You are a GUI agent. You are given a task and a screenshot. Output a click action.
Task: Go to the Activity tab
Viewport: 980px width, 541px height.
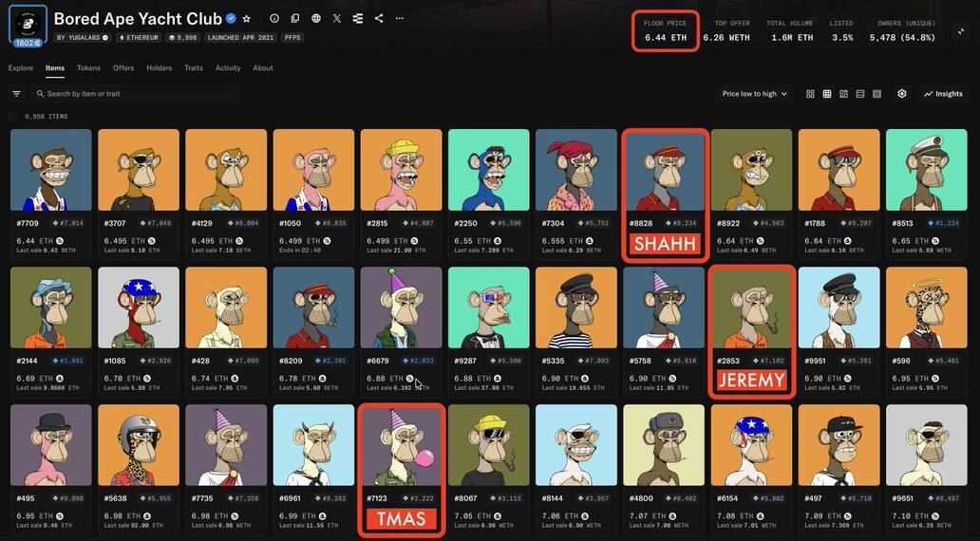coord(228,68)
